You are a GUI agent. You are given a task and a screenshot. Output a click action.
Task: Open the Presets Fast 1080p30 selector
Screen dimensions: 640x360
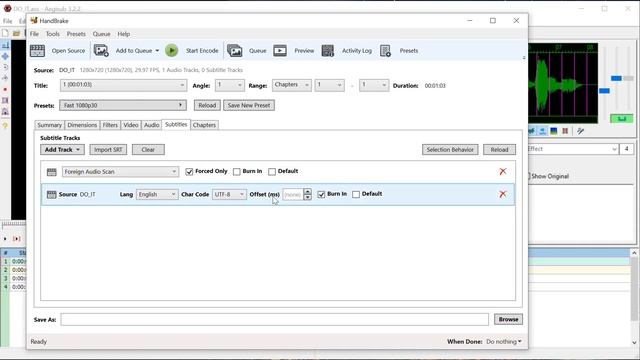(123, 105)
